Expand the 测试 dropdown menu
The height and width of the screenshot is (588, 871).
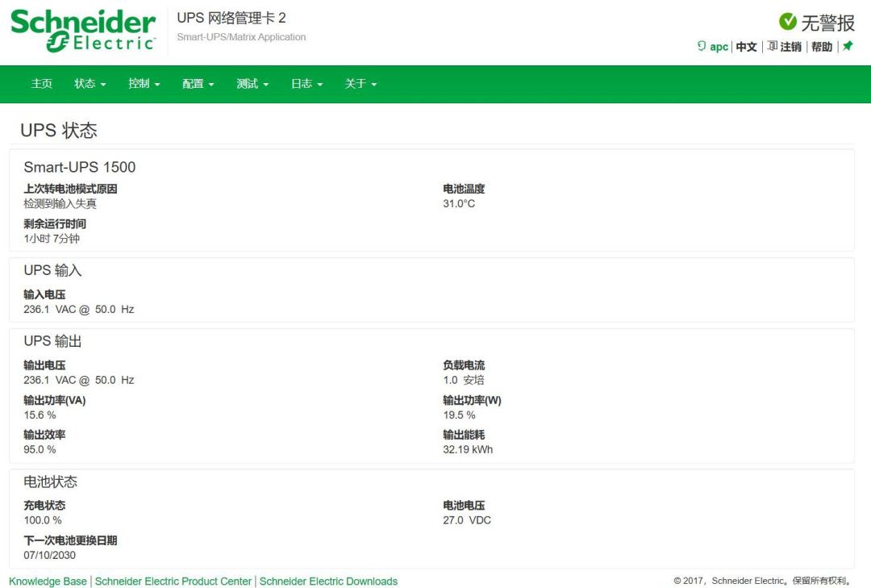(x=252, y=84)
